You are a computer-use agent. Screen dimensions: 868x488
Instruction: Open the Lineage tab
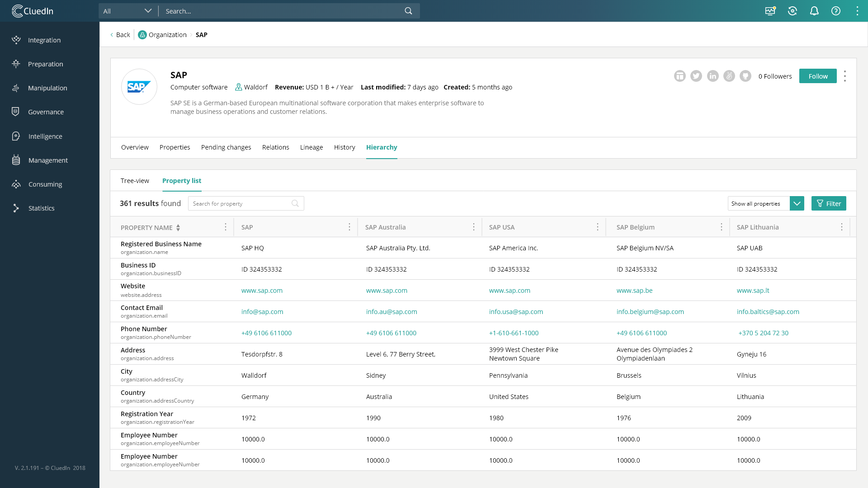point(311,147)
